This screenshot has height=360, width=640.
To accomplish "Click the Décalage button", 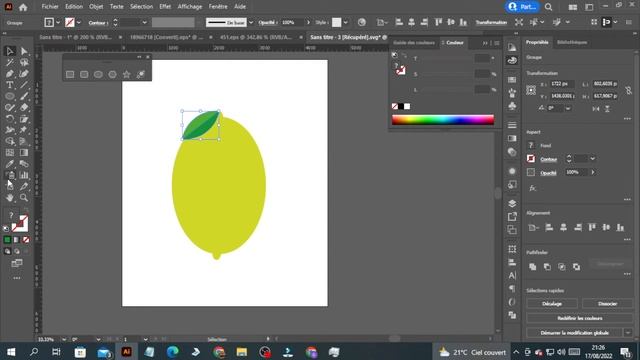I will click(552, 304).
